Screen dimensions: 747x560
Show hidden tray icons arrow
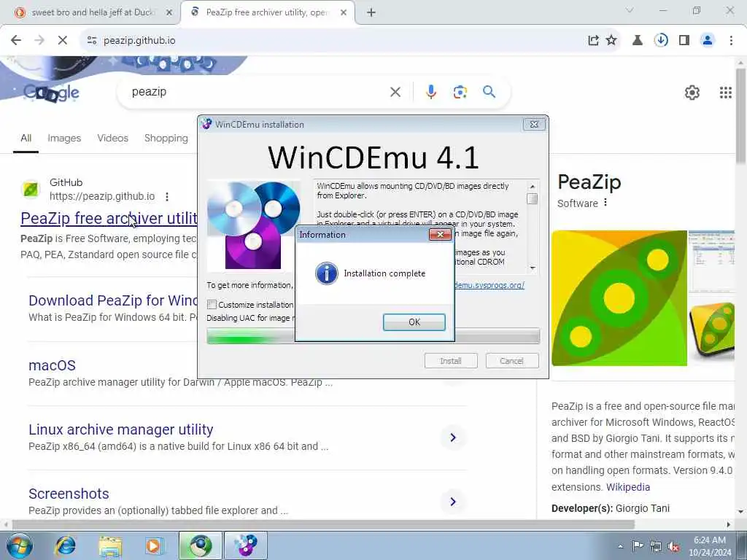(x=620, y=546)
